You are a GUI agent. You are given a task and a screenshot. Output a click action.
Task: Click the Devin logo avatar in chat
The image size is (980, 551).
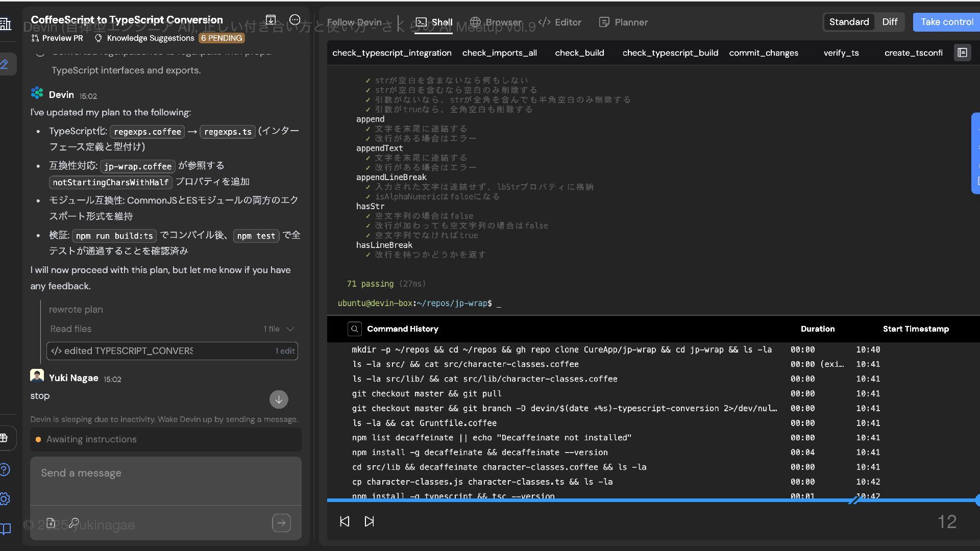coord(37,93)
